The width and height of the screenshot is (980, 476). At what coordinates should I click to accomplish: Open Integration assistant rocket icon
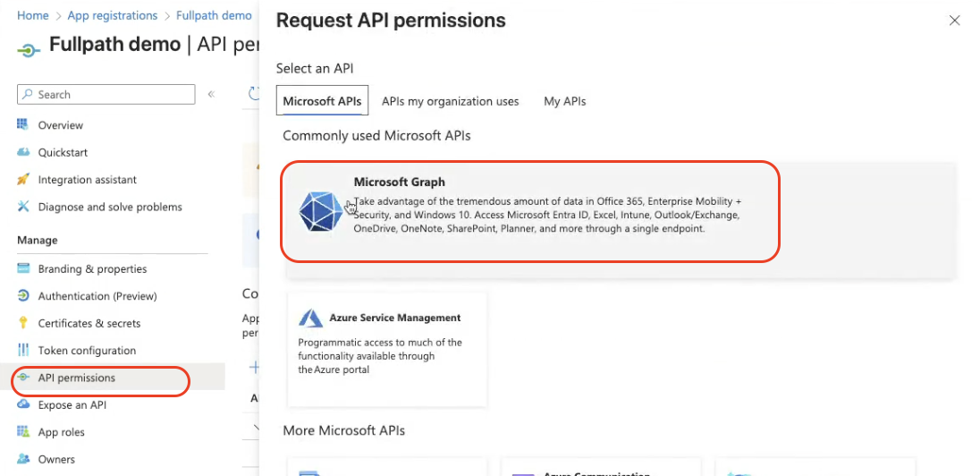point(23,179)
